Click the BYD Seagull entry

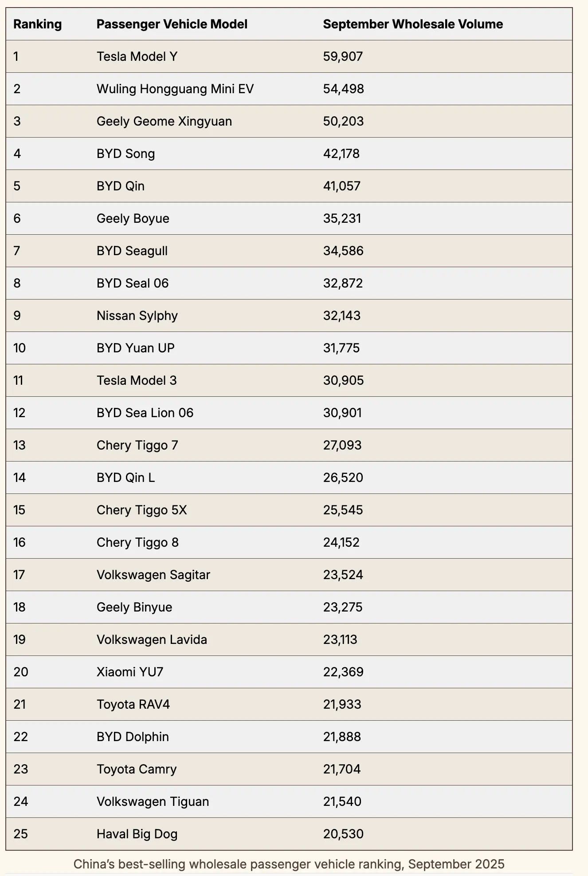click(x=132, y=251)
